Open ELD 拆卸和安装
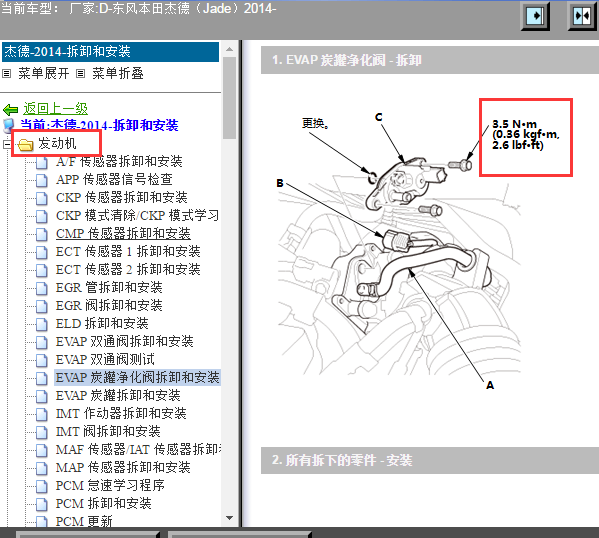Image resolution: width=599 pixels, height=538 pixels. (102, 324)
